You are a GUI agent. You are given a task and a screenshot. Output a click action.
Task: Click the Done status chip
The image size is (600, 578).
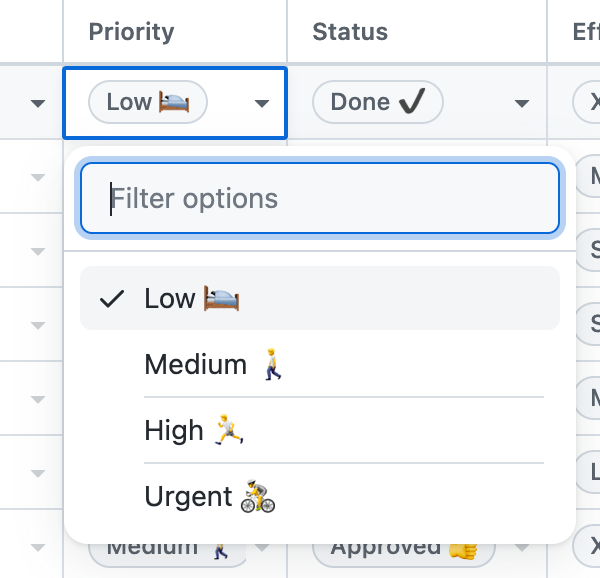tap(377, 102)
